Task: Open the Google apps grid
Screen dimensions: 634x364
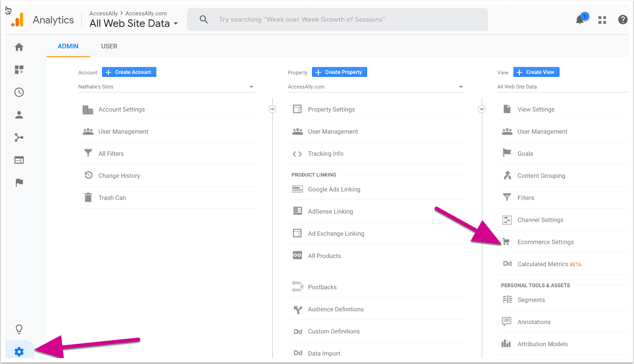Action: point(602,20)
